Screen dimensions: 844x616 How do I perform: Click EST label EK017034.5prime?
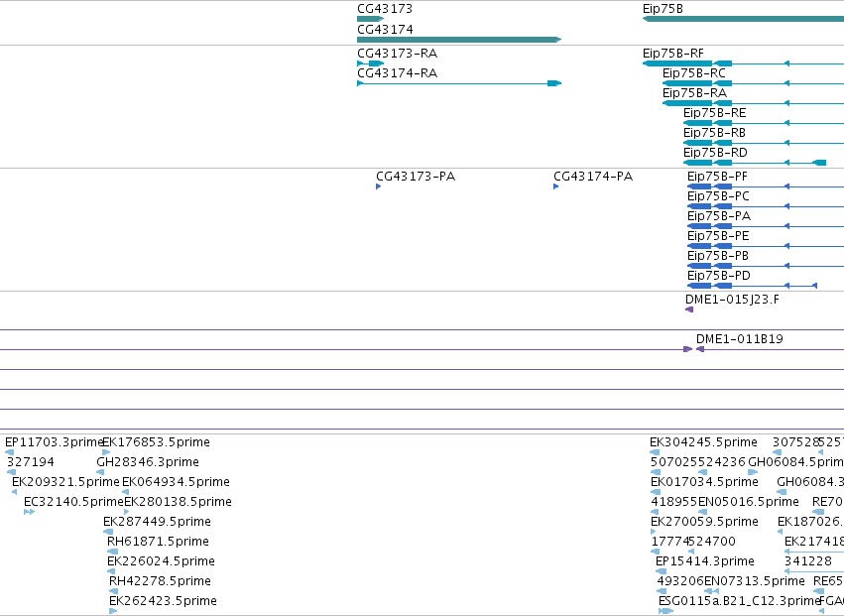(704, 482)
